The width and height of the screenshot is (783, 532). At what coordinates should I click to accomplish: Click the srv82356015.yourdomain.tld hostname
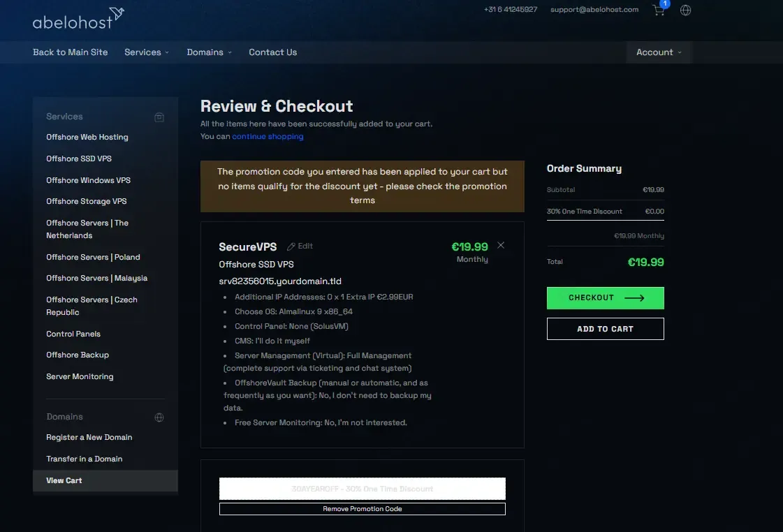click(x=280, y=281)
